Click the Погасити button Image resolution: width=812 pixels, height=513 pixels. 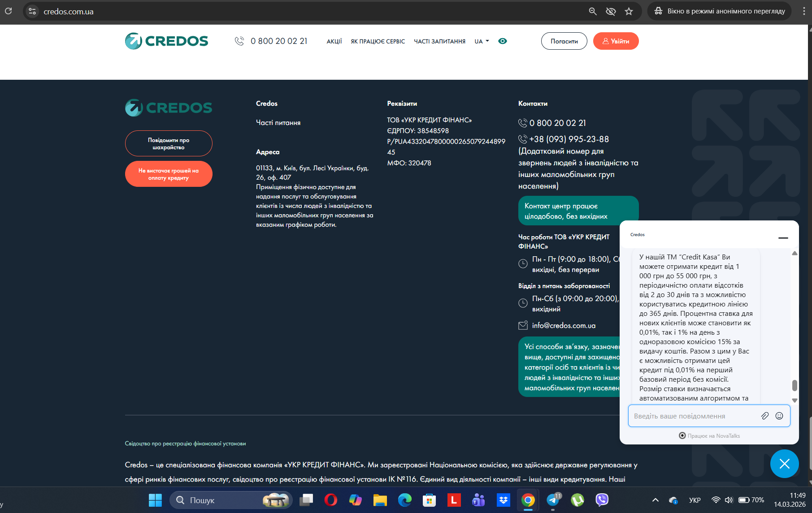click(x=564, y=41)
